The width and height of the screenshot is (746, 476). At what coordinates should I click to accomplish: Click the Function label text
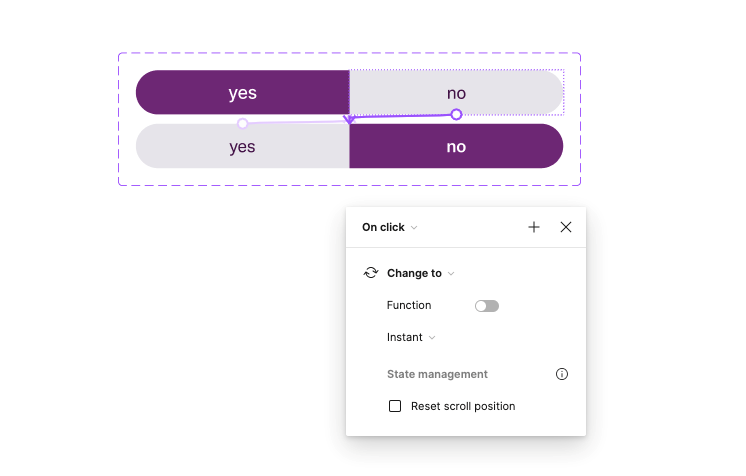[x=409, y=306]
